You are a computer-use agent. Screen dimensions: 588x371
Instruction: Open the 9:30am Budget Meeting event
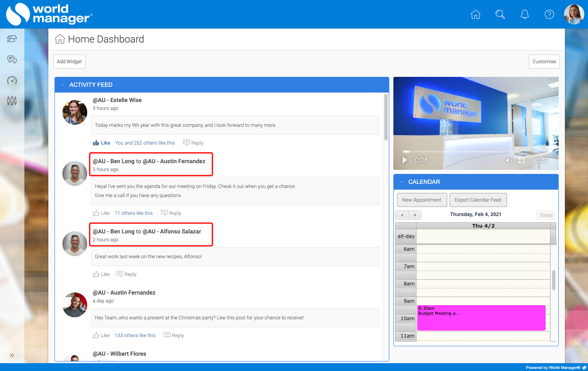tap(481, 318)
